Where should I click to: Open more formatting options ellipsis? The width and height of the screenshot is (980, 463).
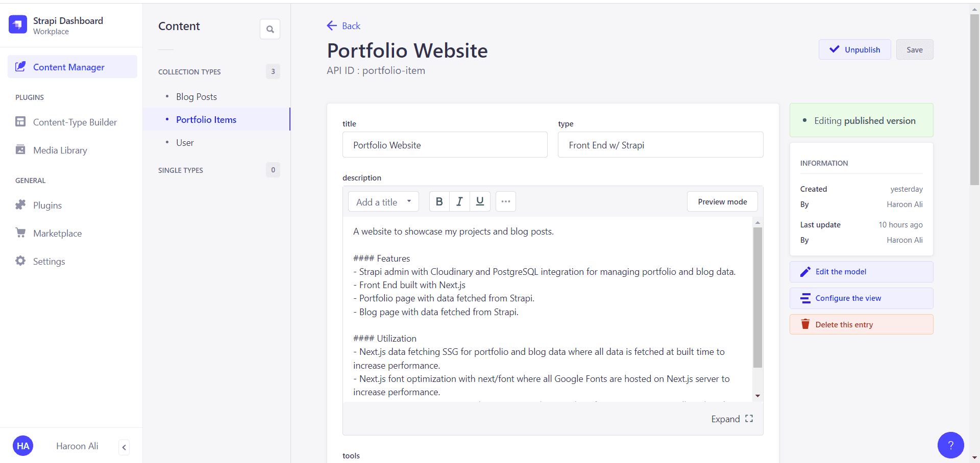tap(505, 201)
